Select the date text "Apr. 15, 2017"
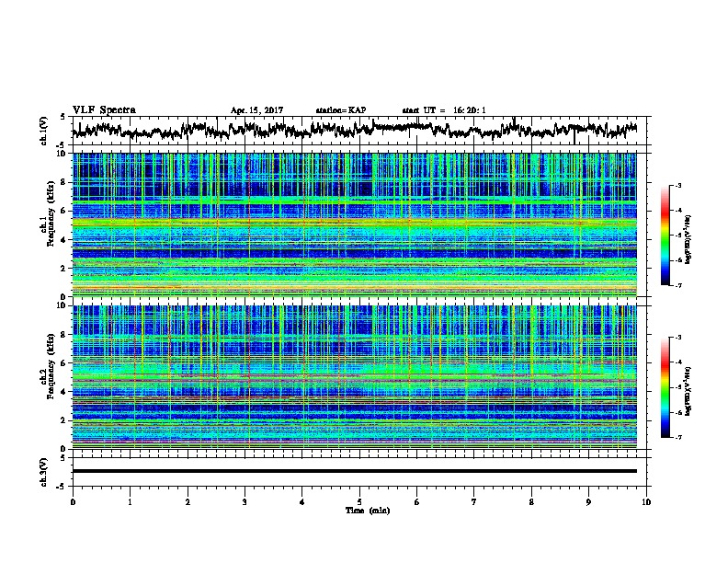 click(x=256, y=110)
